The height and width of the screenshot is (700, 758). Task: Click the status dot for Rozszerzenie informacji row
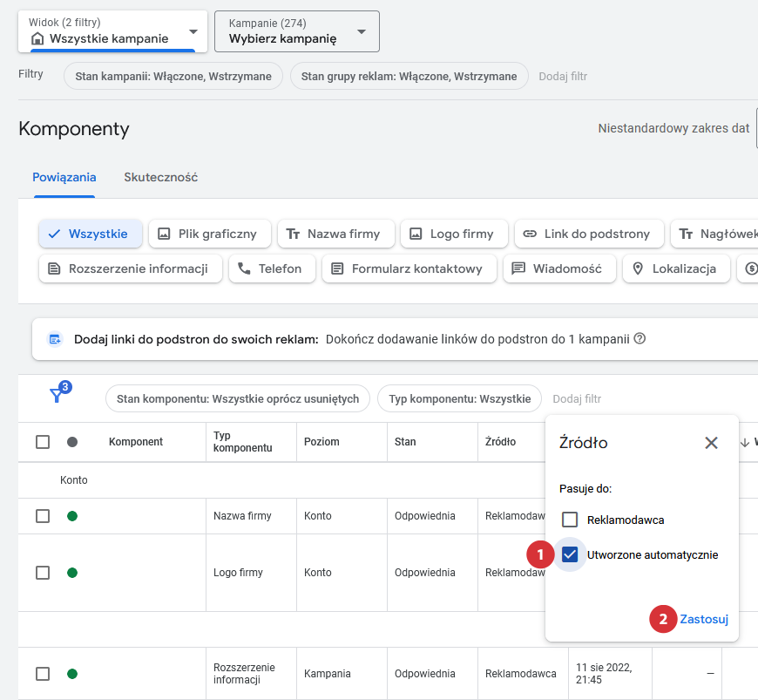pyautogui.click(x=72, y=673)
